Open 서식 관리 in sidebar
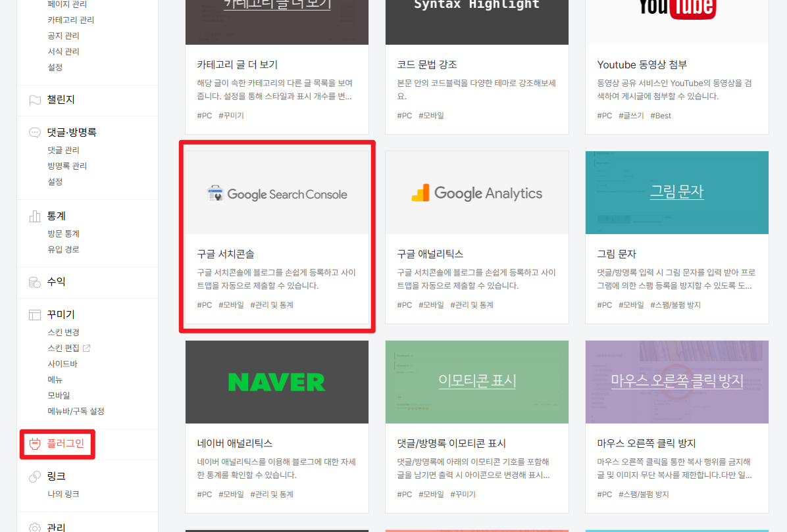 pos(63,52)
